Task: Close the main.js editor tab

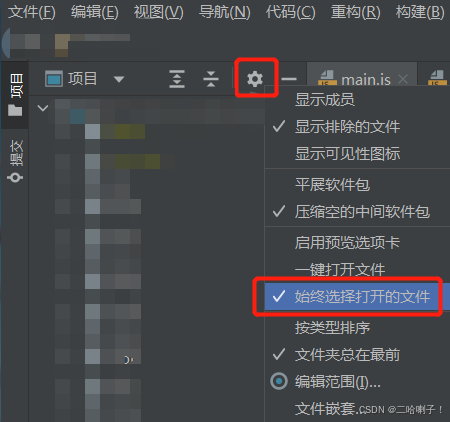Action: [x=403, y=79]
